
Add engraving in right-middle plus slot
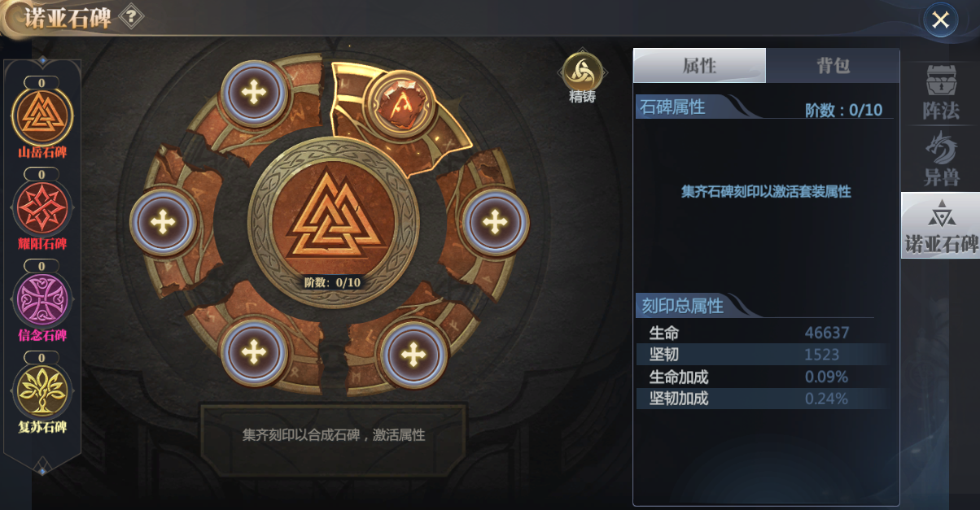(x=493, y=221)
